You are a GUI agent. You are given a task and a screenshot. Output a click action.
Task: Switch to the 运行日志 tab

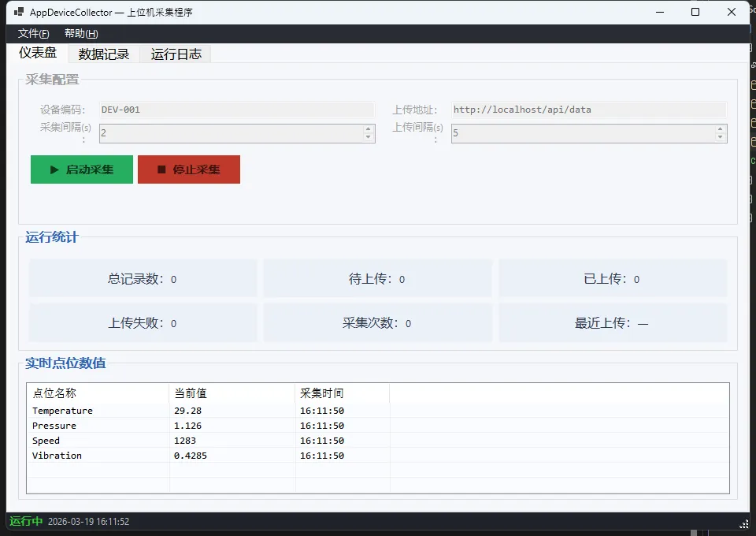pos(176,54)
